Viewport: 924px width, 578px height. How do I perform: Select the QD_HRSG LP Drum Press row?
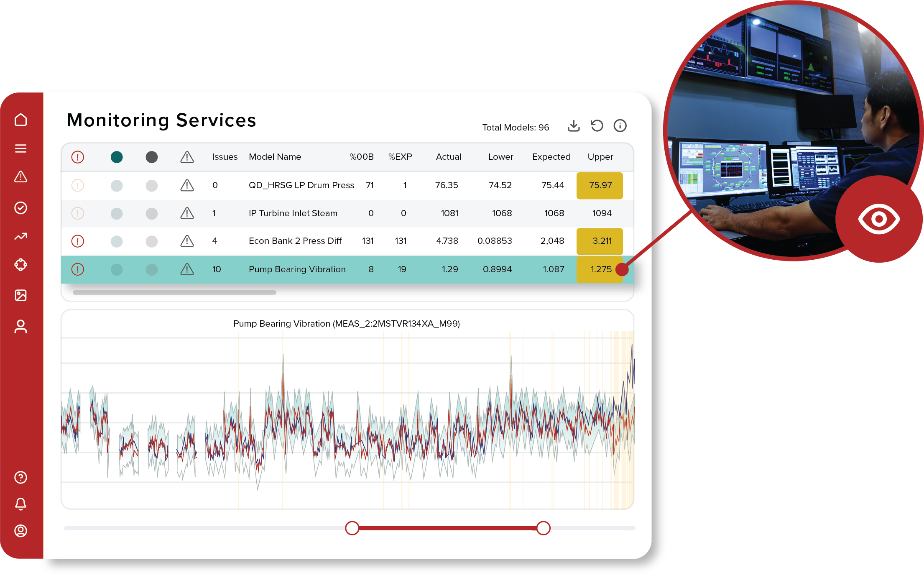pyautogui.click(x=301, y=185)
